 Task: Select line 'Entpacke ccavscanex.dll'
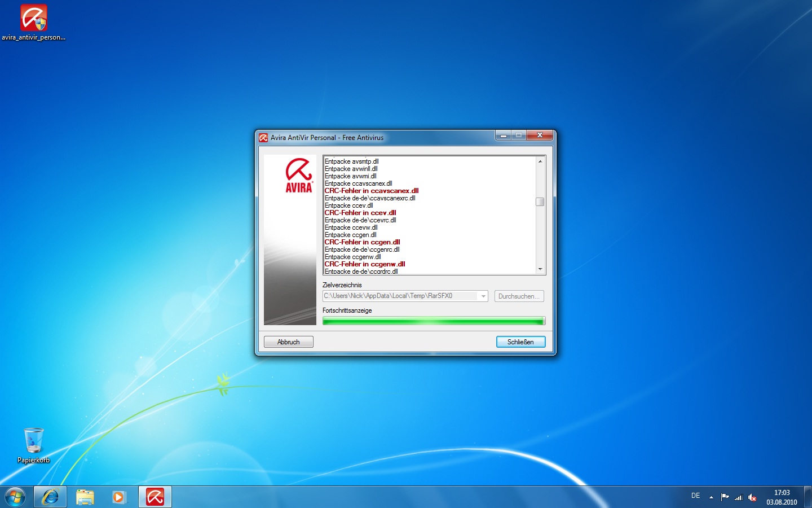(x=358, y=183)
